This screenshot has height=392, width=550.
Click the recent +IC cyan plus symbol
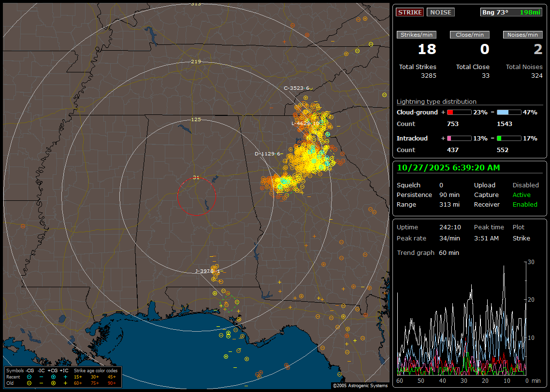coord(65,377)
